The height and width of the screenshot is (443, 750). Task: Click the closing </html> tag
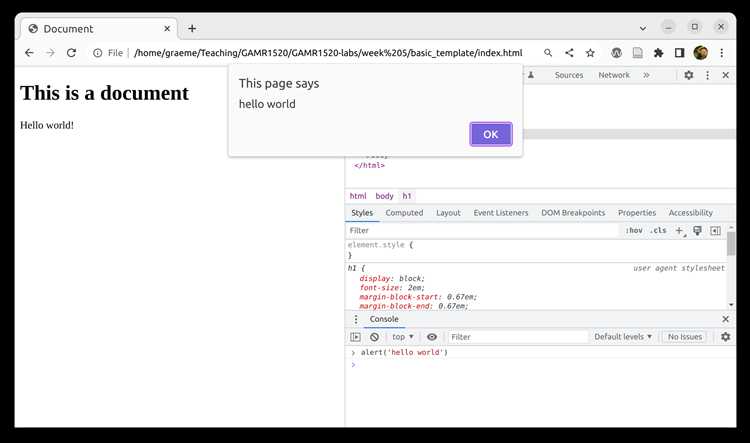click(369, 166)
